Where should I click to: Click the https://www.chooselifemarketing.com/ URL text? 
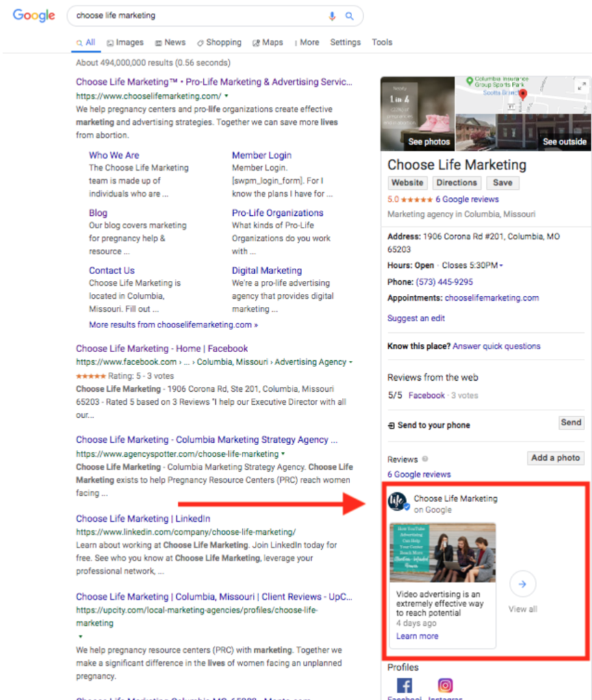click(148, 96)
